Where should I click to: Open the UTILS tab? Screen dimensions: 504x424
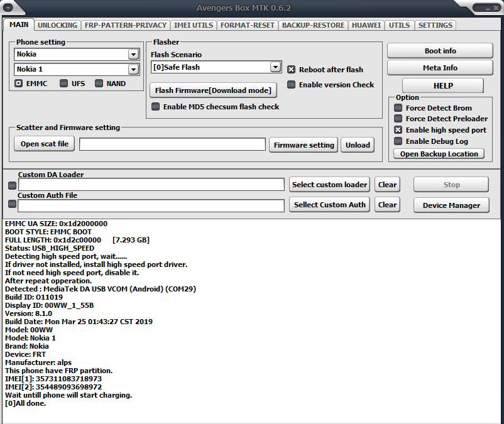coord(399,25)
